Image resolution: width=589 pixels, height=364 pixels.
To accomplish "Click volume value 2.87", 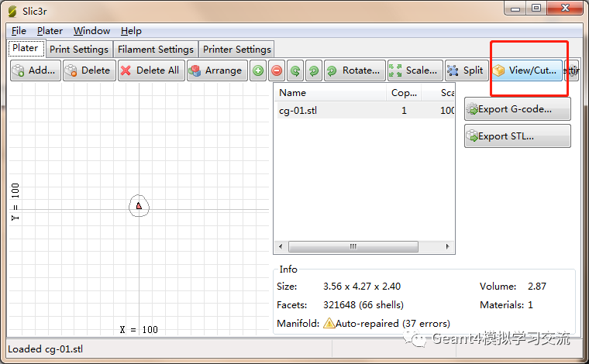I will tap(537, 287).
